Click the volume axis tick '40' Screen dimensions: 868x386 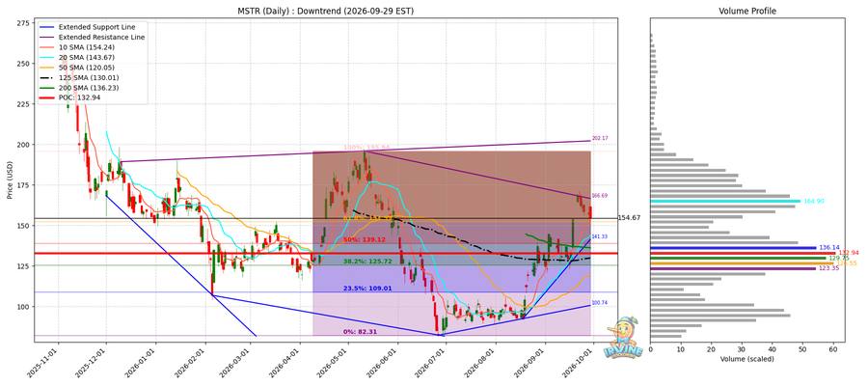773,349
